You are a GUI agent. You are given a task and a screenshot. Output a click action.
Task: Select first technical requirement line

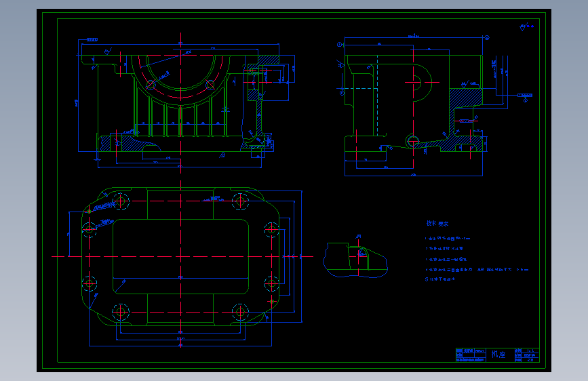pyautogui.click(x=448, y=239)
